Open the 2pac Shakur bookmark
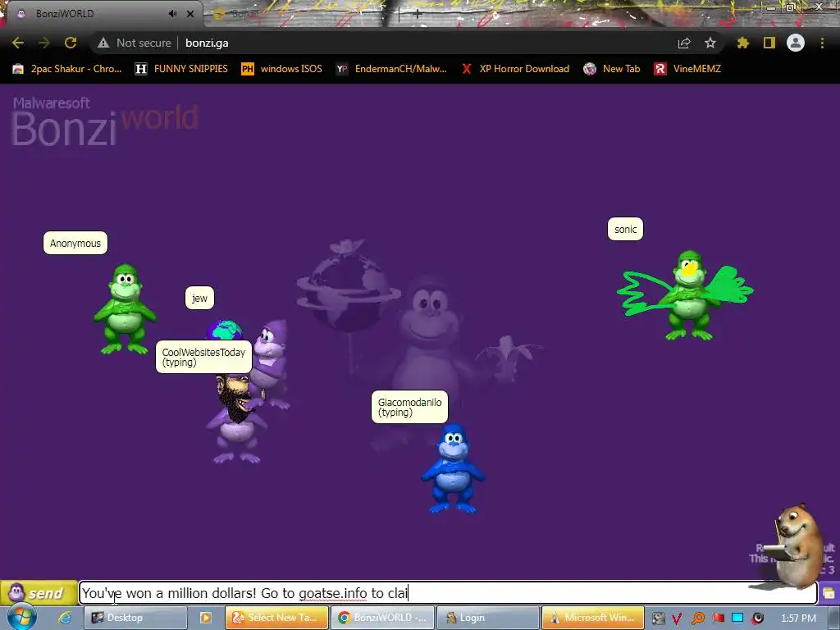Image resolution: width=840 pixels, height=630 pixels. 67,69
